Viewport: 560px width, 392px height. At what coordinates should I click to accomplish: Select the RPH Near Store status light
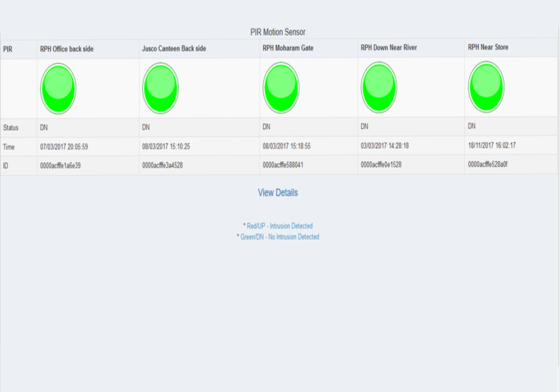[x=486, y=87]
